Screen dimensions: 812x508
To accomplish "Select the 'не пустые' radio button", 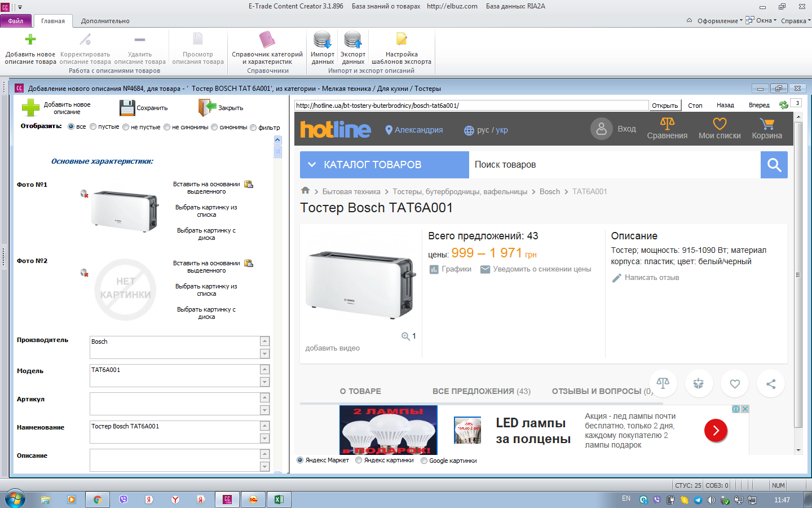I will click(126, 127).
